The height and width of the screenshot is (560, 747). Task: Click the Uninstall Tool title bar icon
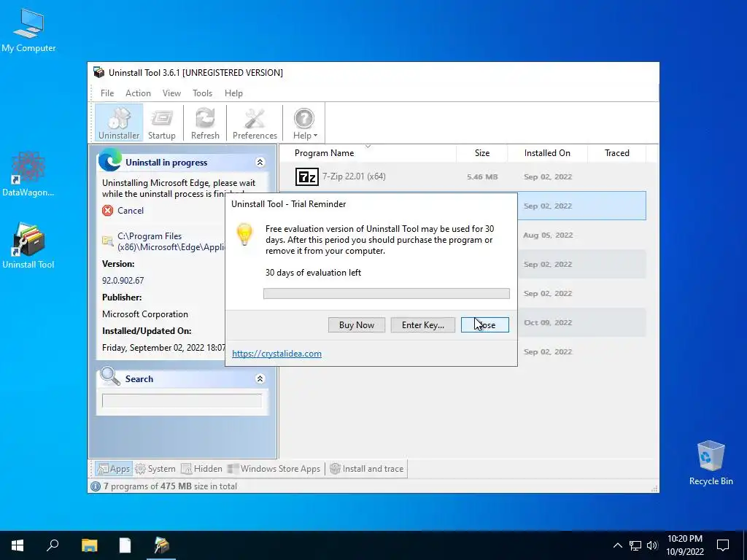98,72
